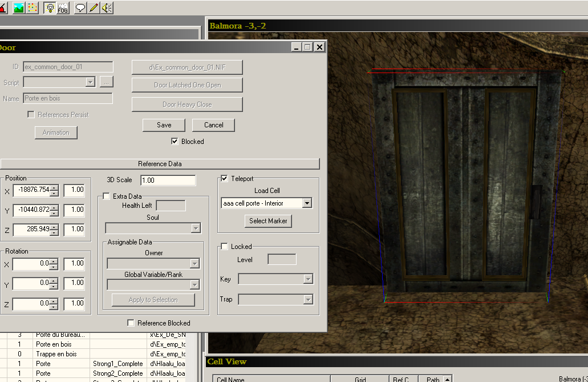Viewport: 588px width, 382px height.
Task: Click the Script browse ellipsis button
Action: [106, 83]
